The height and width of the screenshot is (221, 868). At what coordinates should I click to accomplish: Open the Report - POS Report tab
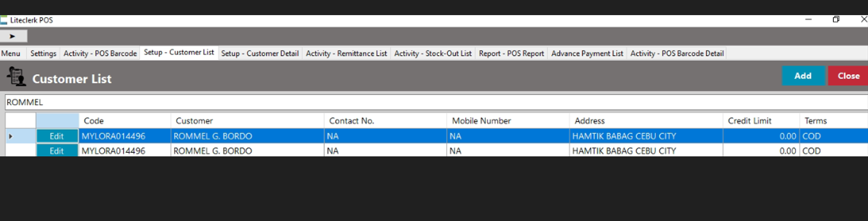pos(511,53)
